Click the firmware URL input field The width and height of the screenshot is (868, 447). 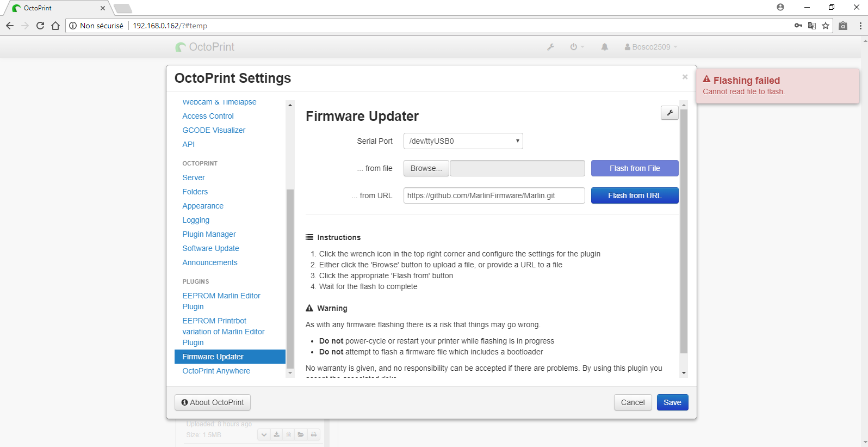click(x=494, y=195)
